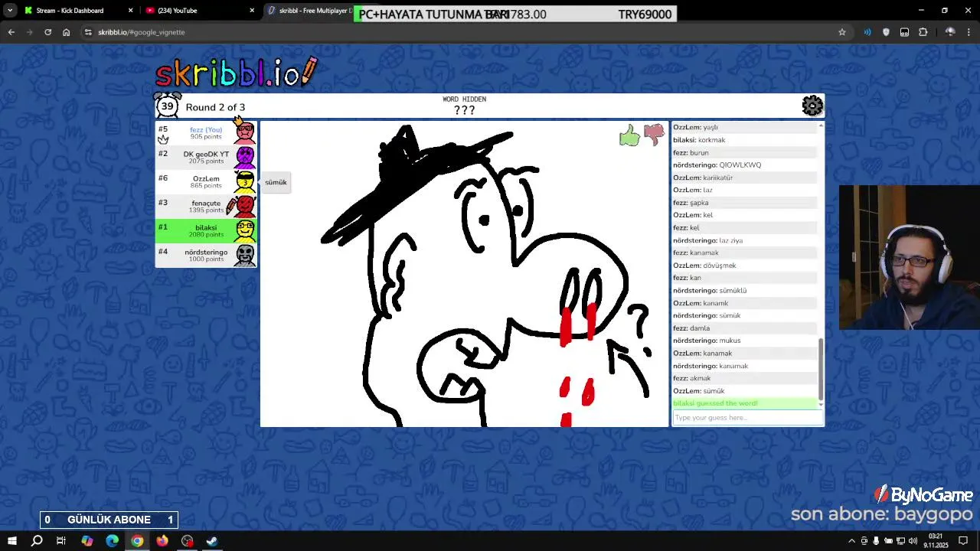980x551 pixels.
Task: Click bilaksi avatar with glasses
Action: pyautogui.click(x=245, y=230)
